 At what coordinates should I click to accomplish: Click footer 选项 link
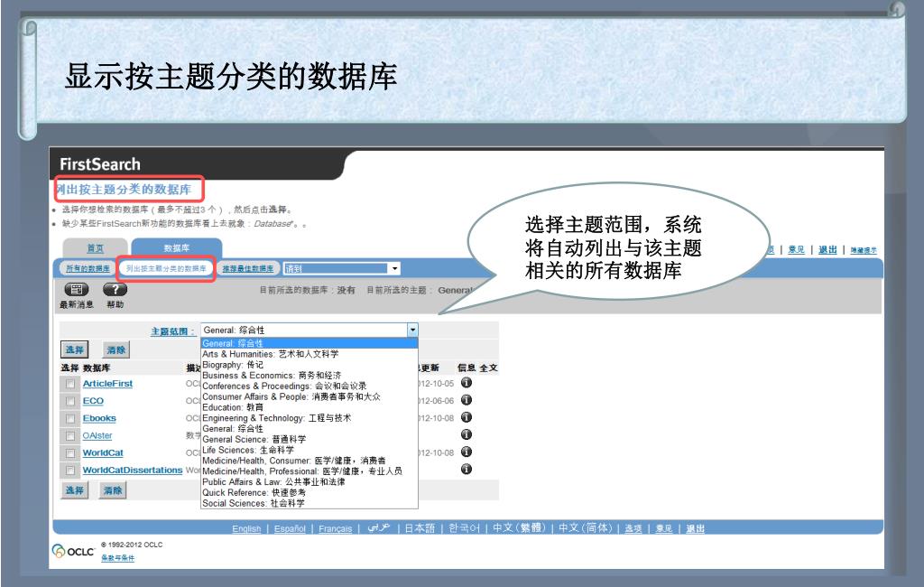coord(633,528)
